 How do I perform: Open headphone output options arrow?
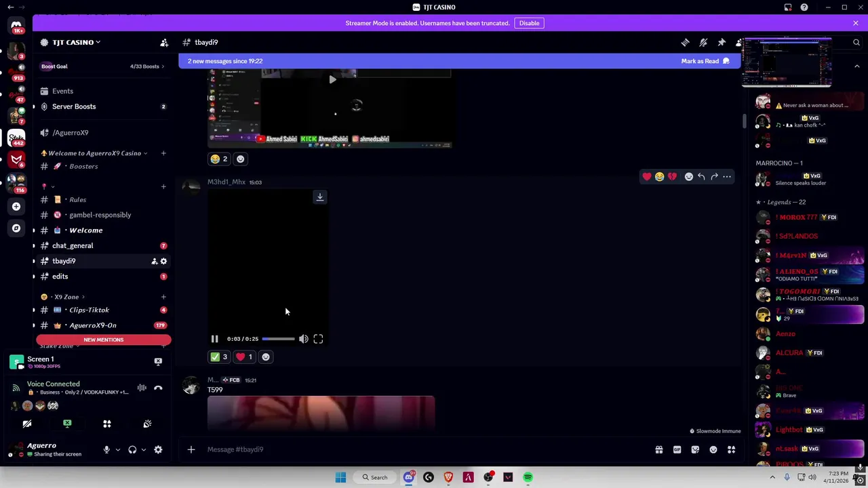pos(143,449)
